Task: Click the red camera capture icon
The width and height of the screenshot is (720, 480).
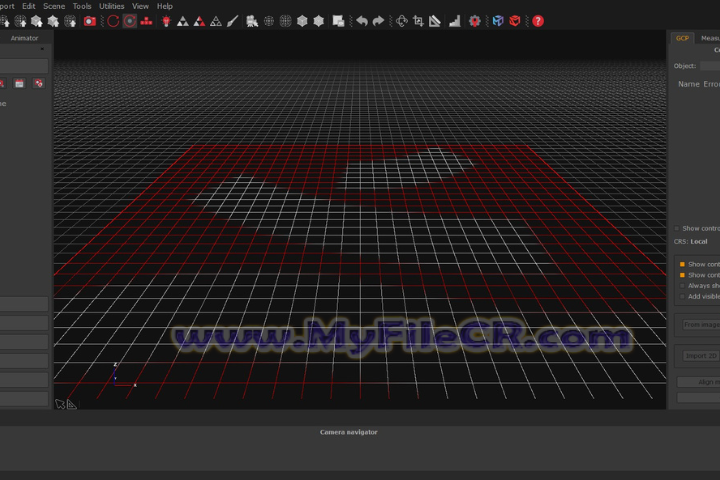Action: click(90, 21)
